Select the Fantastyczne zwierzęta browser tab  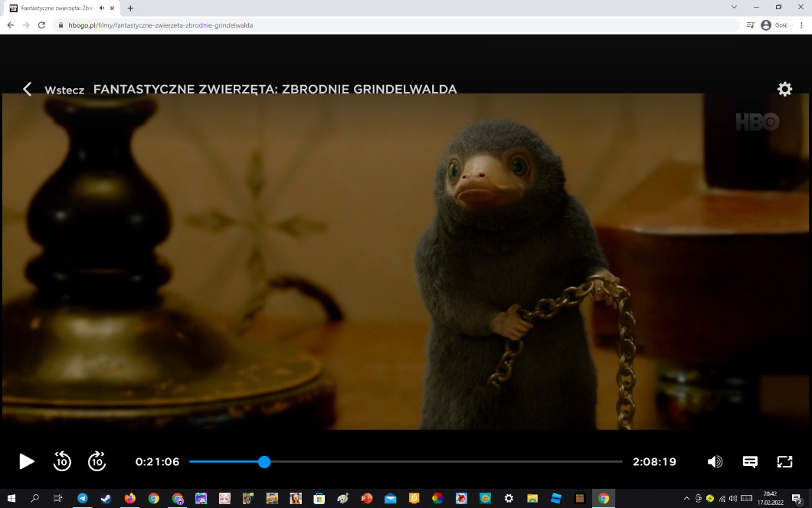coord(54,8)
